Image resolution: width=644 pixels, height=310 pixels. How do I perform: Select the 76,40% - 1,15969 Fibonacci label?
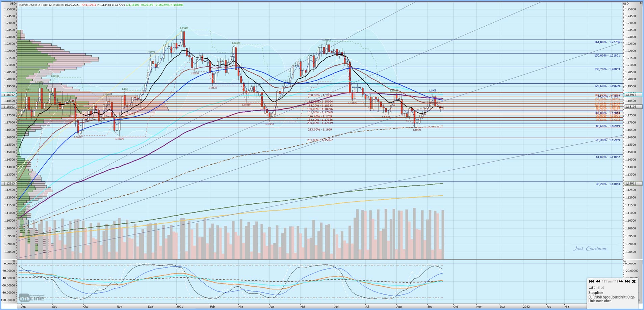(x=608, y=140)
